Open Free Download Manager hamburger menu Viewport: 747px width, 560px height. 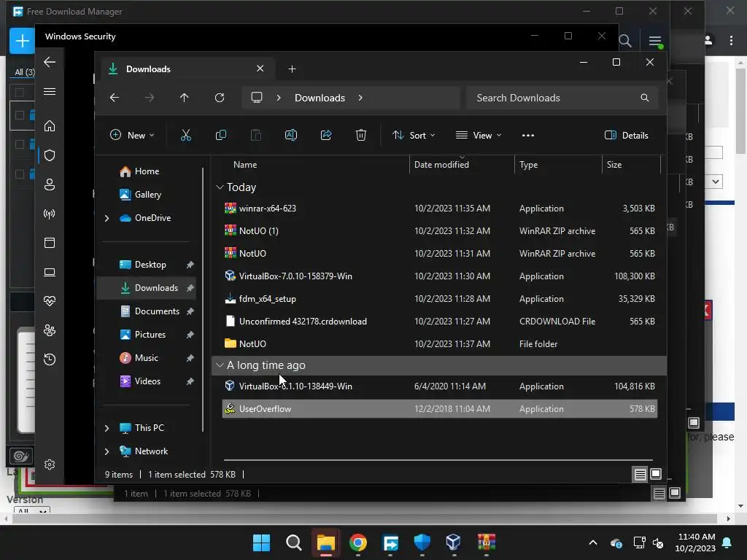point(655,41)
